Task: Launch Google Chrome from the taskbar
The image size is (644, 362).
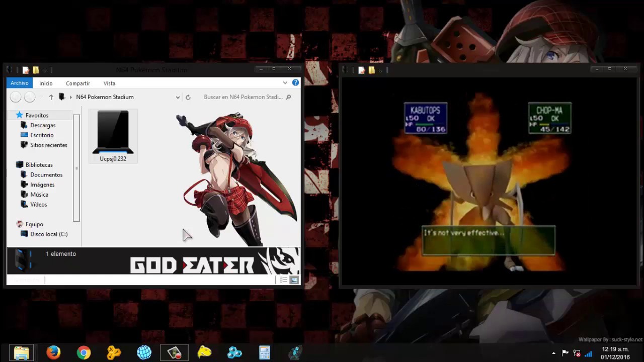Action: point(84,352)
